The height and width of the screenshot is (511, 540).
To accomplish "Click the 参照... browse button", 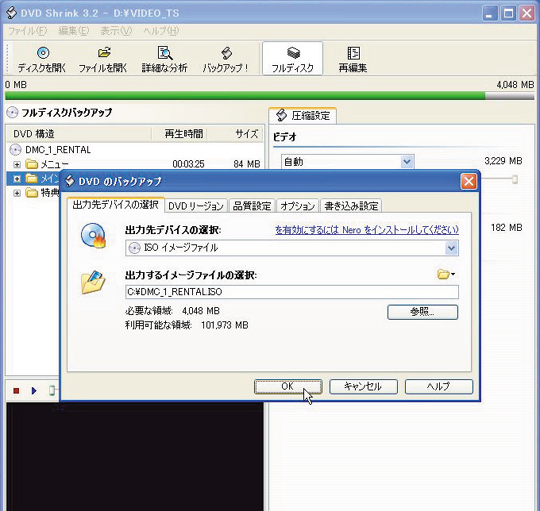I will 423,312.
